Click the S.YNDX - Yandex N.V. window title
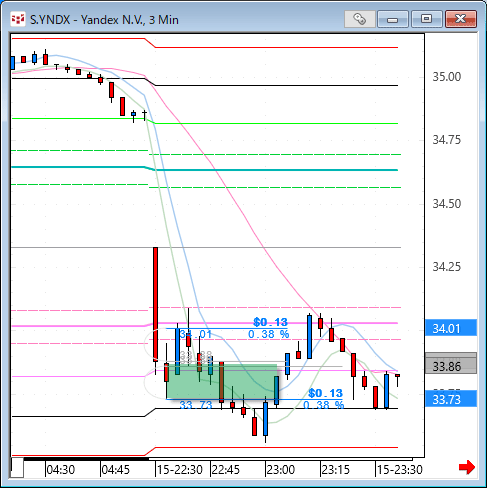The width and height of the screenshot is (487, 488). 104,20
